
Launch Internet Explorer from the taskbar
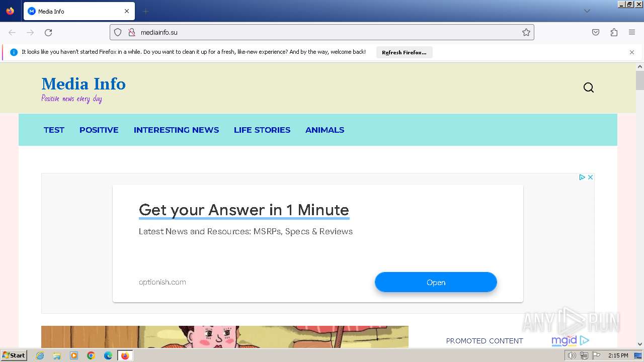click(x=40, y=355)
